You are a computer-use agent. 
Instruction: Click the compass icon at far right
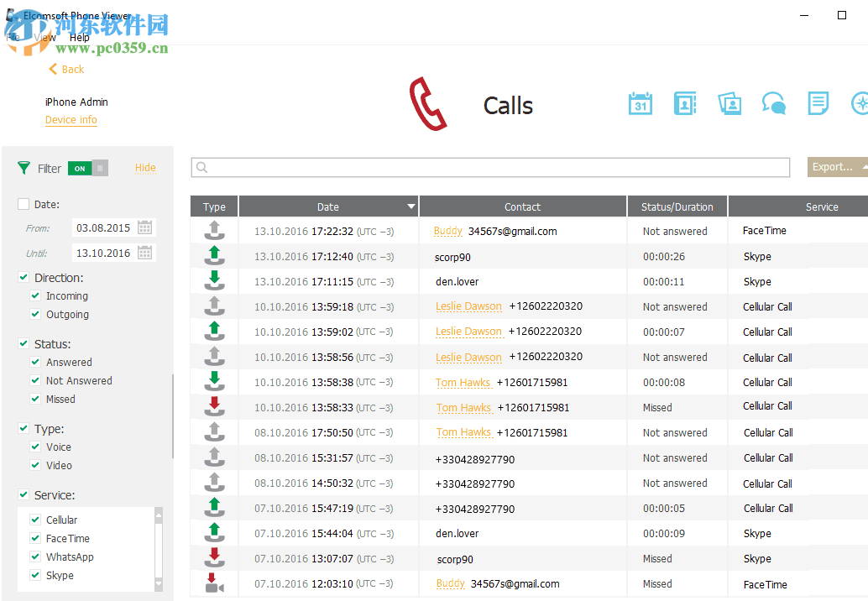[860, 103]
